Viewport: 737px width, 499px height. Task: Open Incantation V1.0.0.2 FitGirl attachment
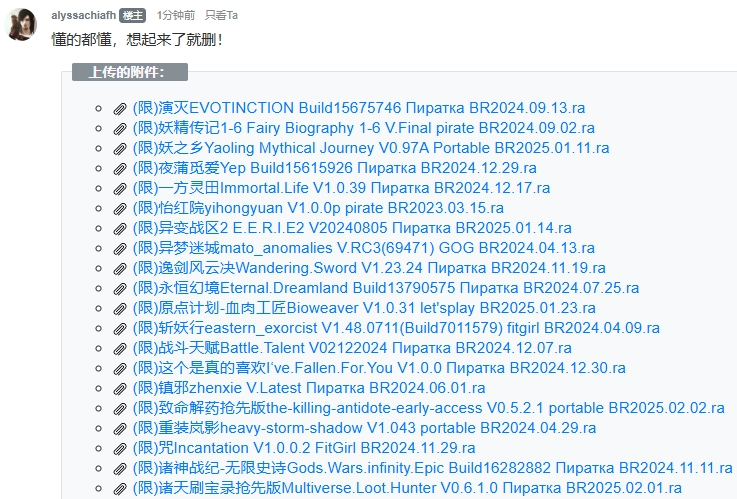[304, 448]
